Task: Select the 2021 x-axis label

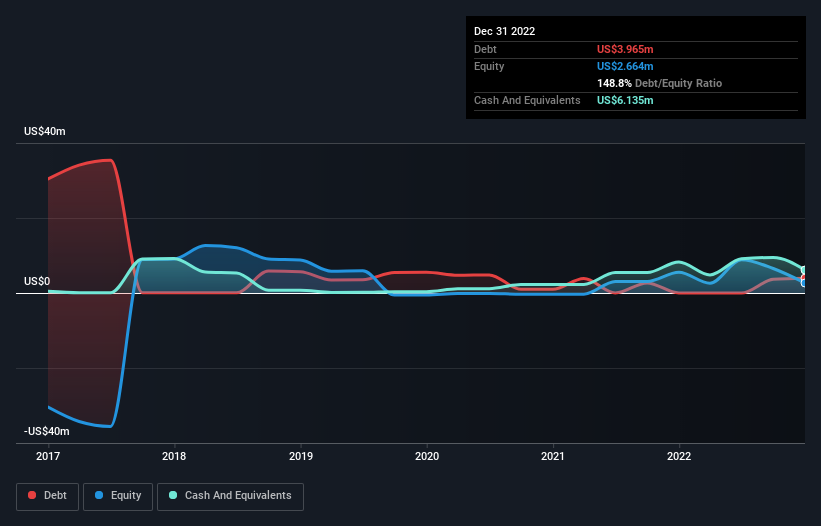Action: (x=553, y=456)
